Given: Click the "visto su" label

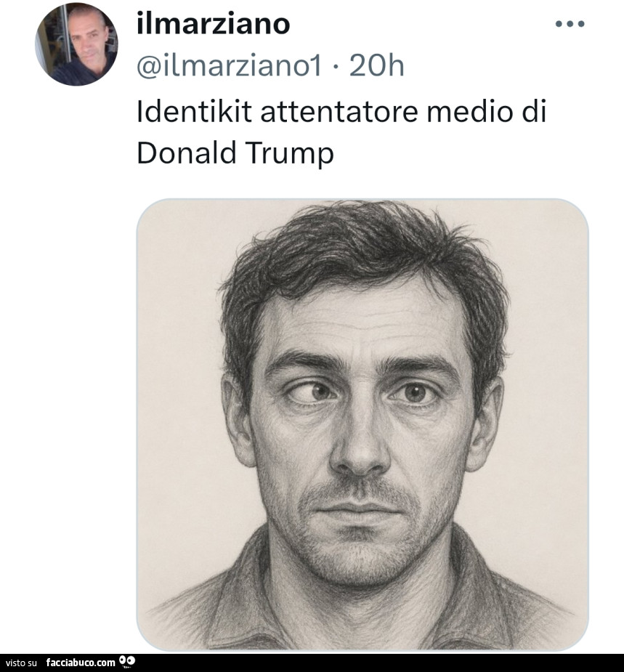Looking at the screenshot, I should tap(22, 663).
